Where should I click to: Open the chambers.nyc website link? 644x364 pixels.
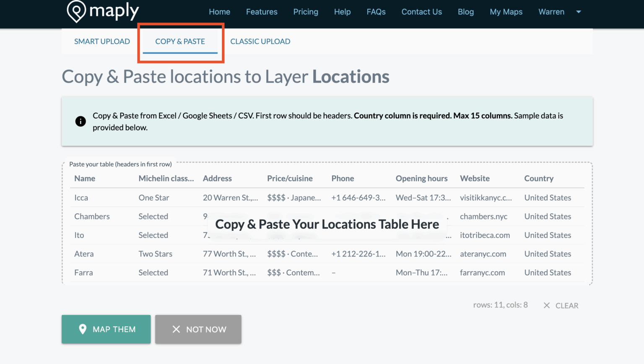point(483,216)
